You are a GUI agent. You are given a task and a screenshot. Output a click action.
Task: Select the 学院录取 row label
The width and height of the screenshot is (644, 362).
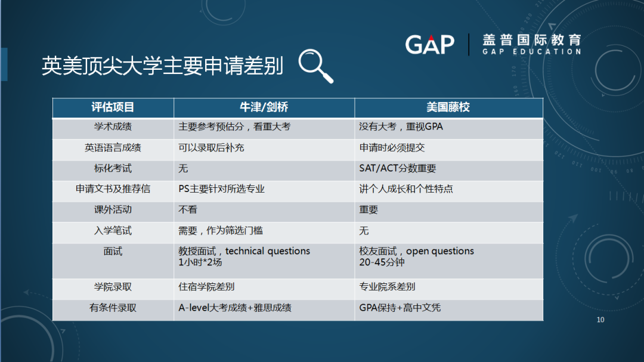coord(113,287)
